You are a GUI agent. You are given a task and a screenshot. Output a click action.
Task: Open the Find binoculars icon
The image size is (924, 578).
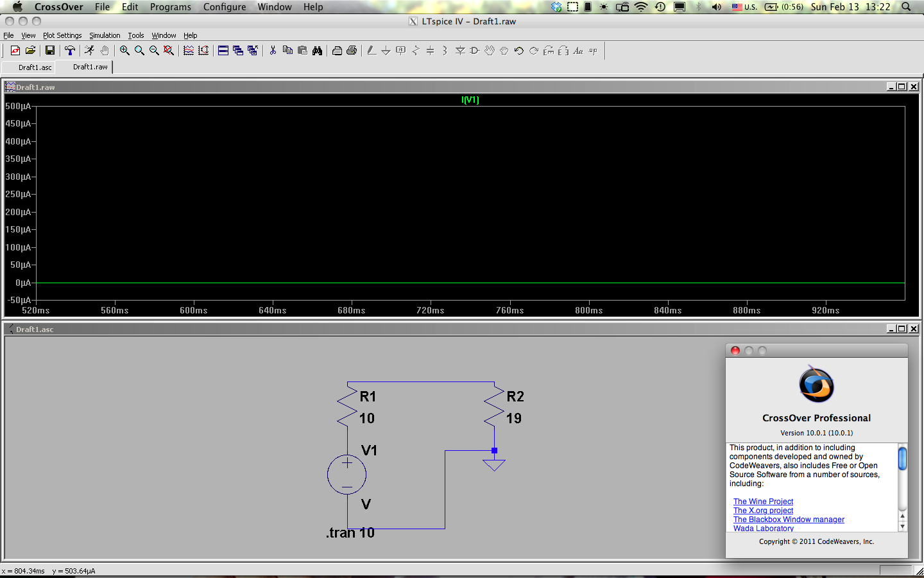pos(317,51)
